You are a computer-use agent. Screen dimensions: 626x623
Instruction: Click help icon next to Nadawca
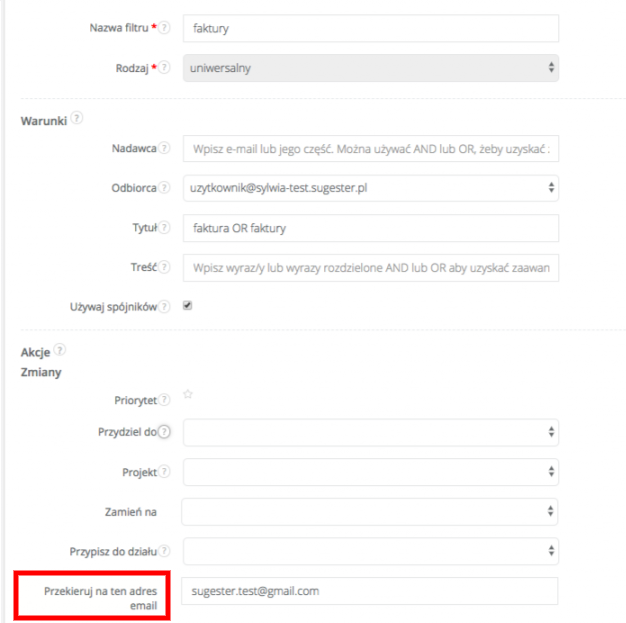click(x=165, y=148)
